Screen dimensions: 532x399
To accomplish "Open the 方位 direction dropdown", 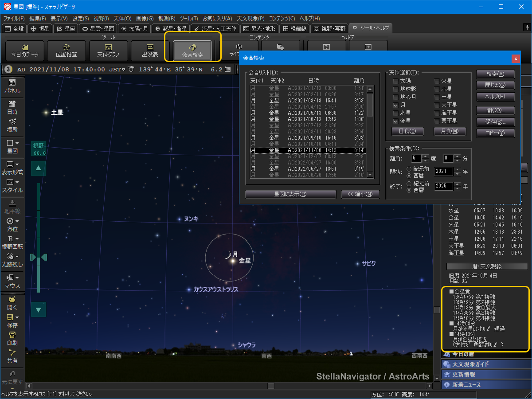I will tap(12, 224).
